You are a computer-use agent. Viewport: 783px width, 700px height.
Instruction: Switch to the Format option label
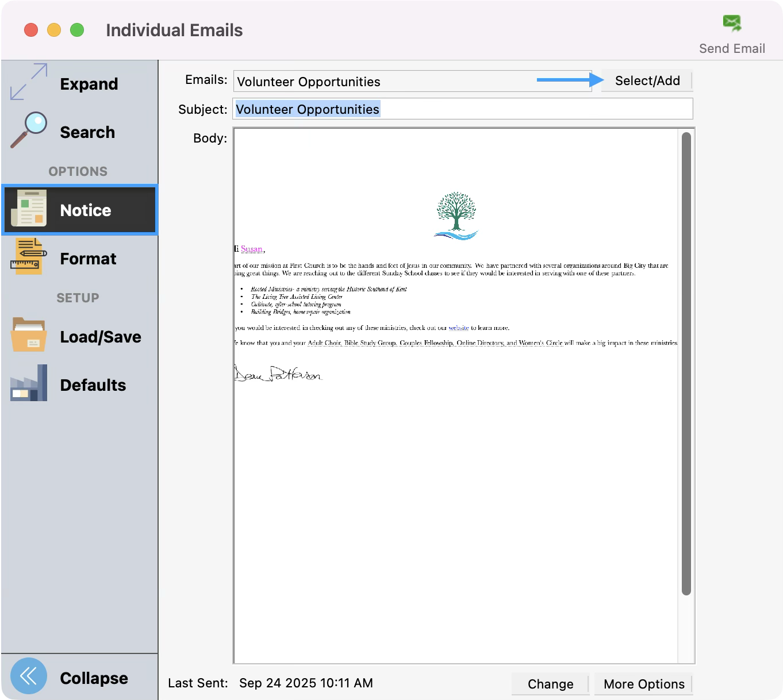tap(88, 259)
